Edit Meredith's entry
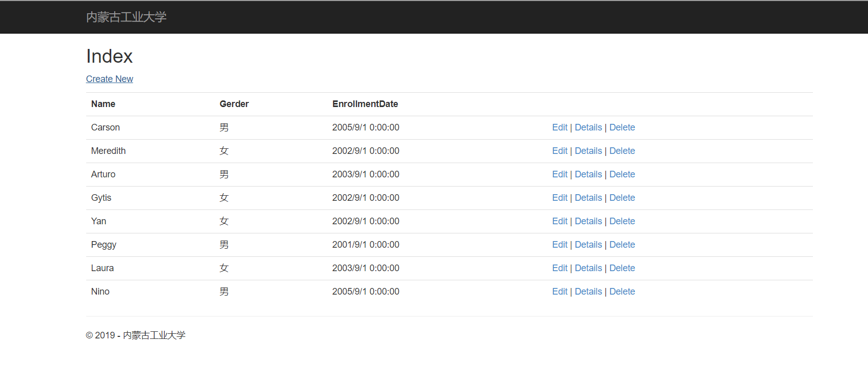Image resolution: width=868 pixels, height=369 pixels. 559,151
